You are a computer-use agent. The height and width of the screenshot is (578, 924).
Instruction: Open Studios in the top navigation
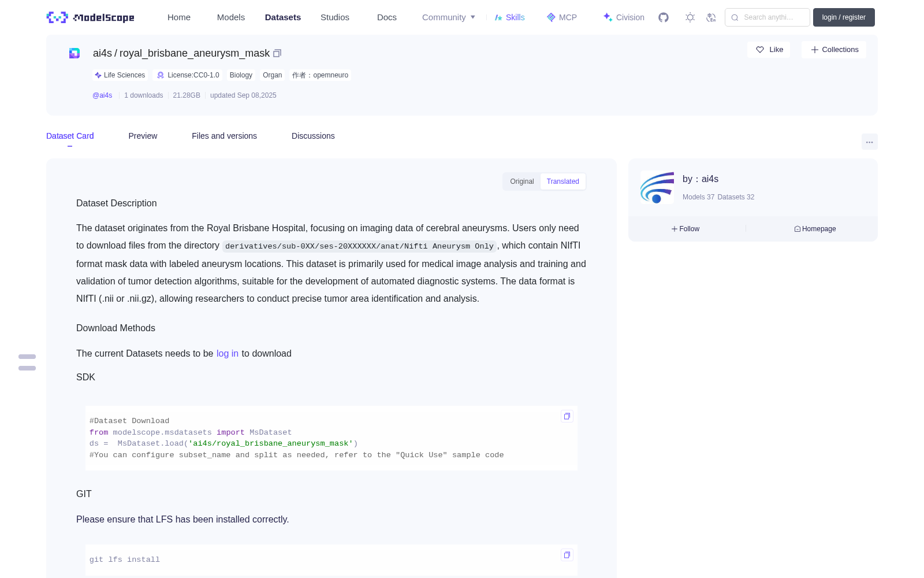[x=335, y=17]
